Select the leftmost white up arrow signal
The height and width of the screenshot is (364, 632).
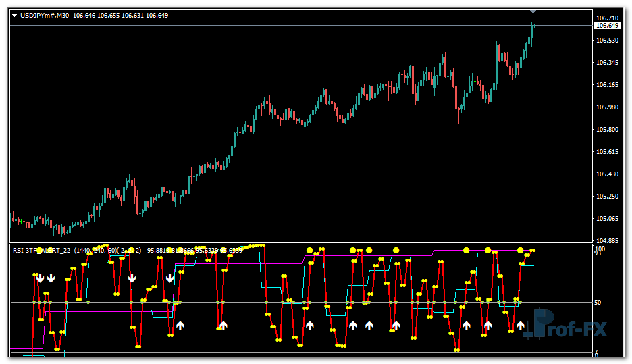180,326
